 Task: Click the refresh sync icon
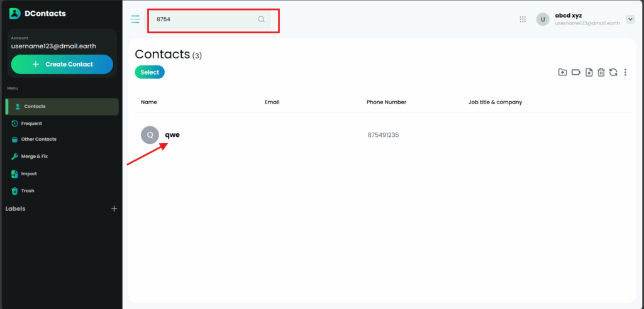pos(613,73)
